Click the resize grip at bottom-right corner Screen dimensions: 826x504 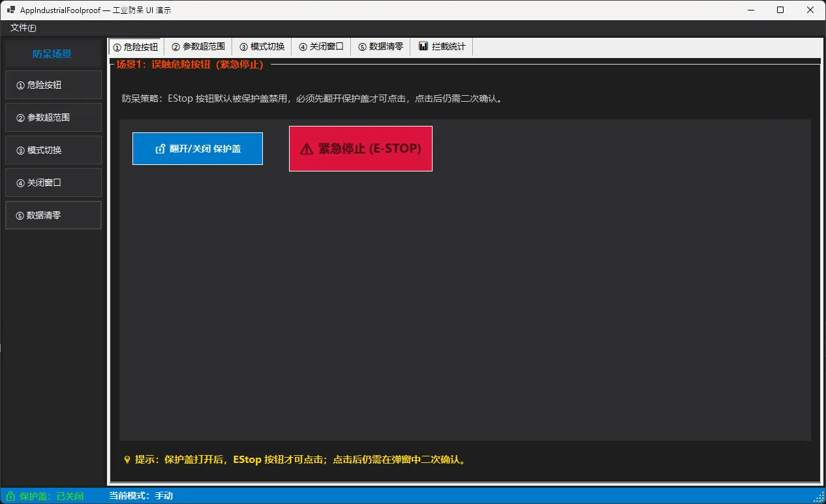[x=819, y=497]
